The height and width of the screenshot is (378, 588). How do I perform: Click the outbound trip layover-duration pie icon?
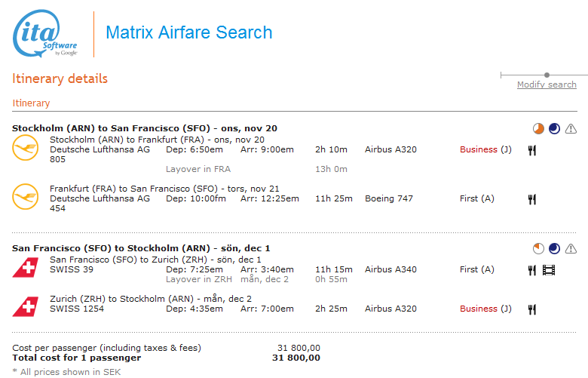point(538,128)
